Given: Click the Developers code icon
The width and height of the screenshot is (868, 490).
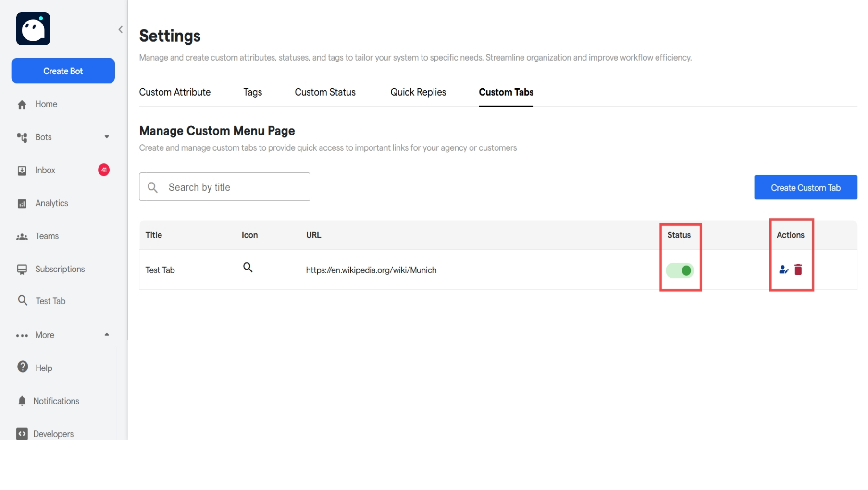Looking at the screenshot, I should click(22, 433).
